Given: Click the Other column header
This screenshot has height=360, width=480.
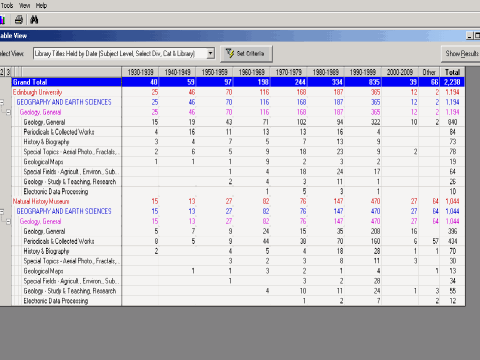Looking at the screenshot, I should coord(429,72).
